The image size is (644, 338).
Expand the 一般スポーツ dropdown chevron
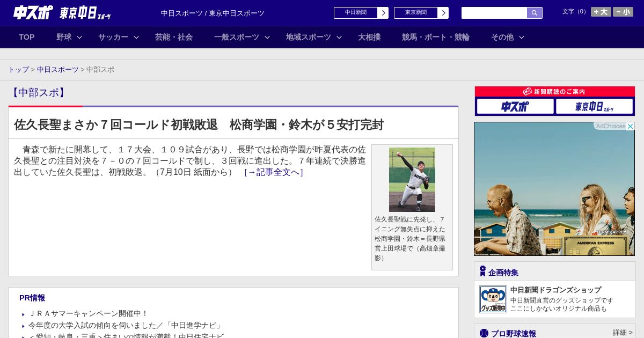tap(267, 38)
